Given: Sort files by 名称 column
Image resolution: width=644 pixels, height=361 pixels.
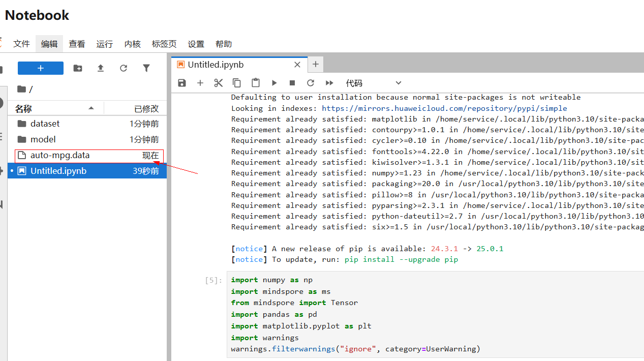Looking at the screenshot, I should [23, 108].
